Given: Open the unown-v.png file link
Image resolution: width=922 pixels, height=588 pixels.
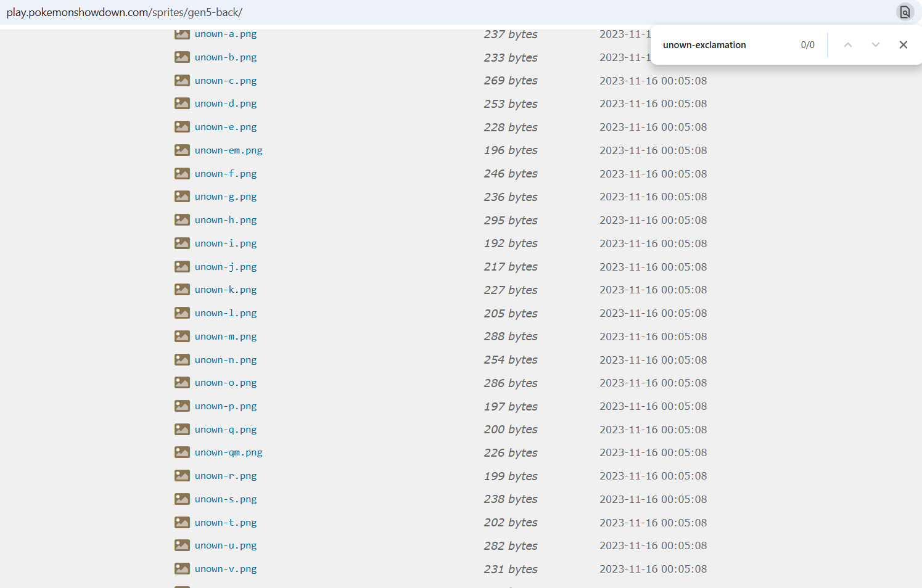Looking at the screenshot, I should pos(226,569).
